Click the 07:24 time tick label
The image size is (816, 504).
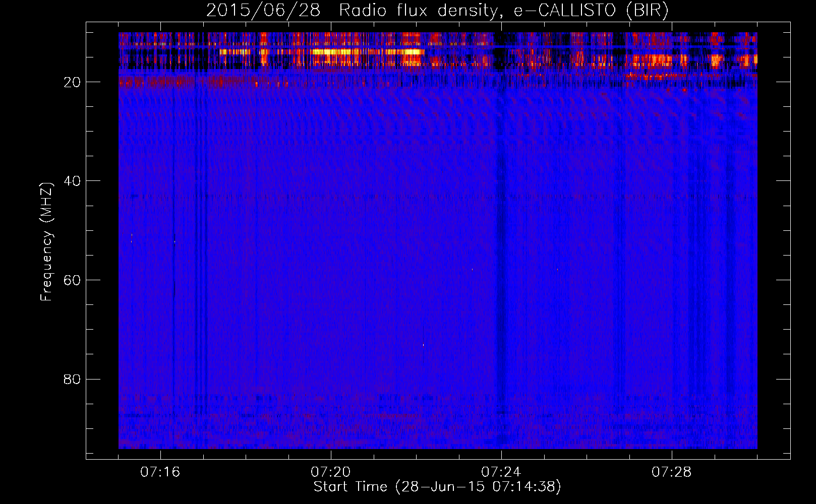point(501,472)
